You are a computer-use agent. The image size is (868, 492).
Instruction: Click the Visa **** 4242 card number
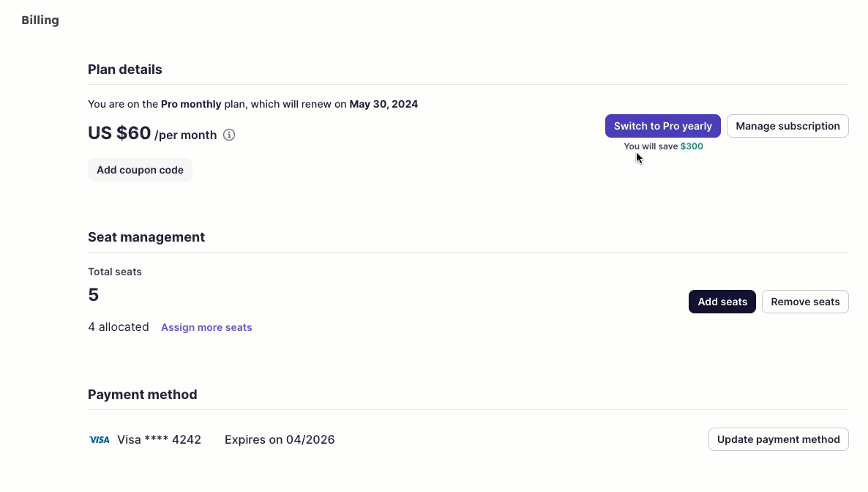point(159,440)
